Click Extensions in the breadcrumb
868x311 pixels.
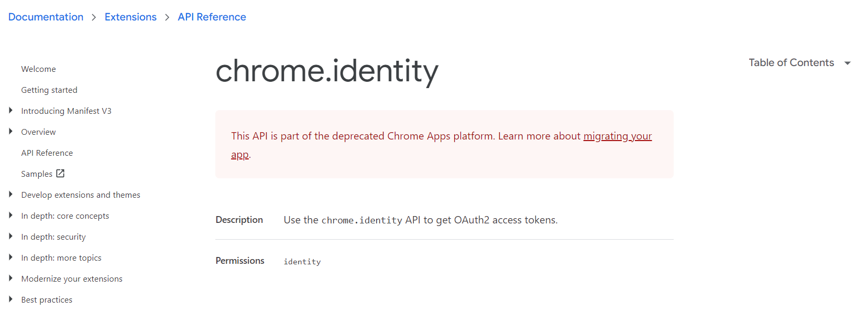tap(130, 17)
